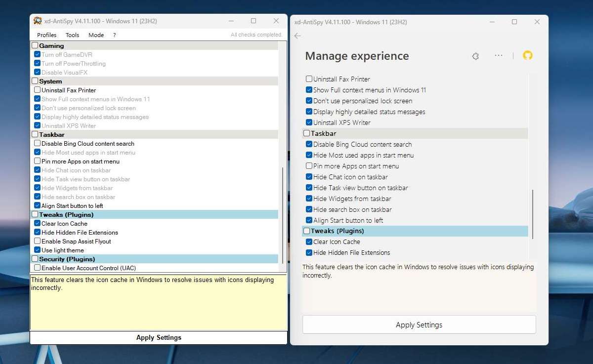Open the GitHub icon in the right window
The width and height of the screenshot is (593, 364).
coord(528,56)
